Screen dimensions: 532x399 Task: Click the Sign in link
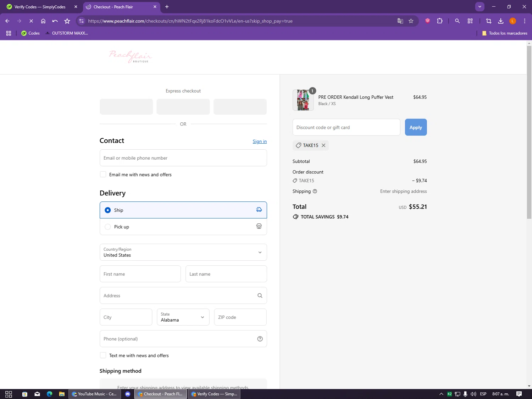pos(260,142)
